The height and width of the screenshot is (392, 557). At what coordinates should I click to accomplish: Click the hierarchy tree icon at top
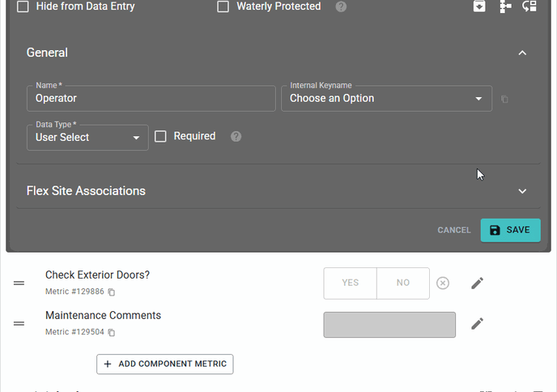point(505,6)
